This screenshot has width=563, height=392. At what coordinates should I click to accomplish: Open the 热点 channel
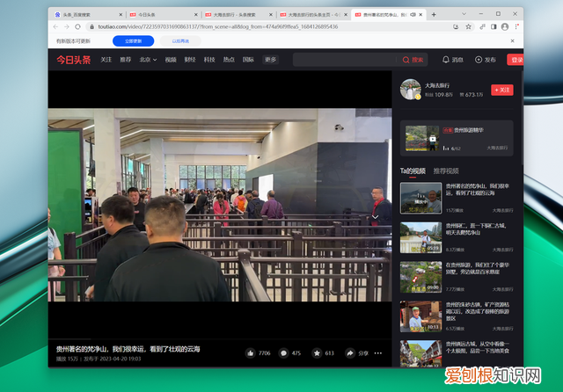(x=229, y=60)
